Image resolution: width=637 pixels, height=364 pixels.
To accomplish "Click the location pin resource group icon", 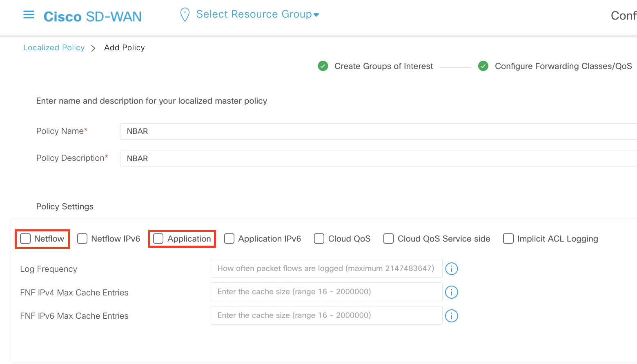I will (185, 14).
